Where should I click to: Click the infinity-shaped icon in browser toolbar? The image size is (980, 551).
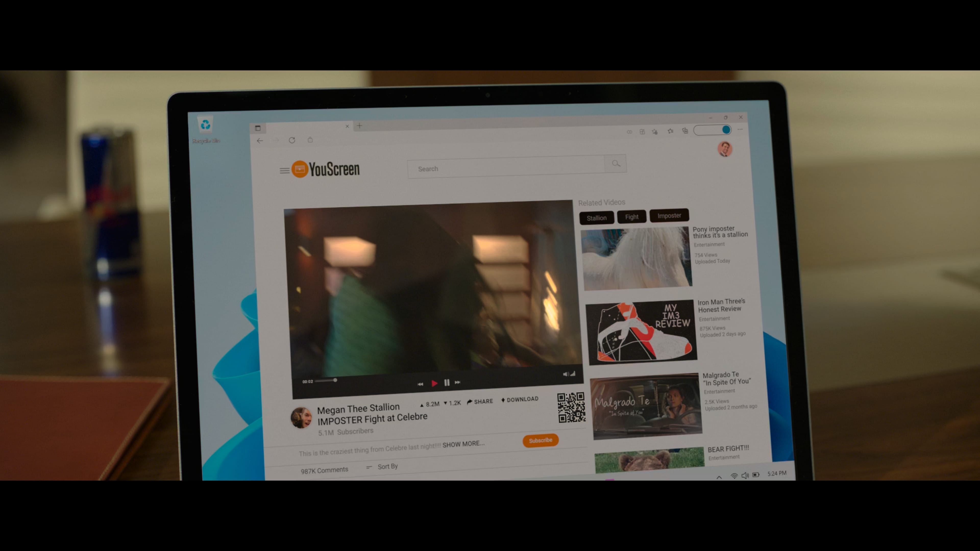630,132
